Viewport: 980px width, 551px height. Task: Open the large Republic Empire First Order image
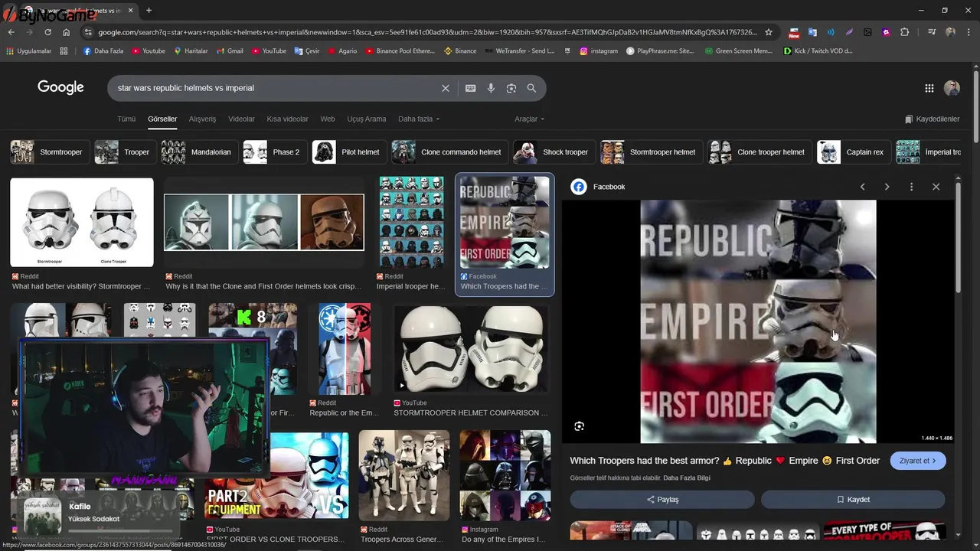(758, 321)
